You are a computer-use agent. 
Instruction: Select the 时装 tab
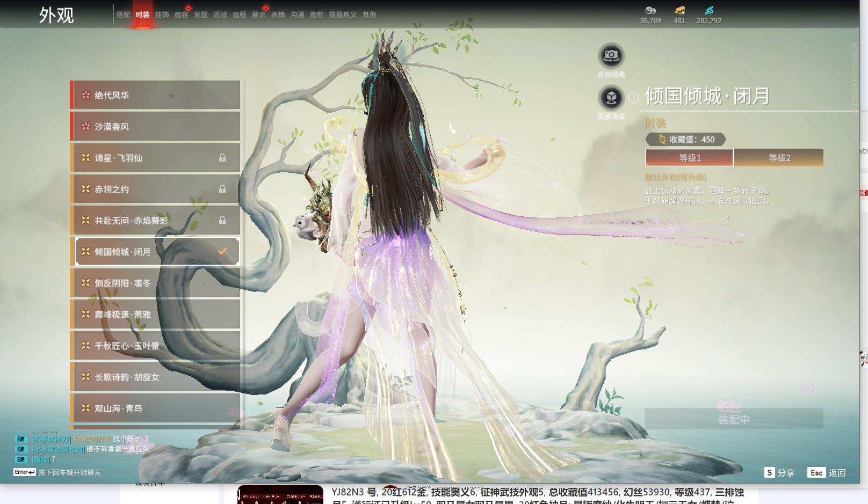tap(143, 14)
